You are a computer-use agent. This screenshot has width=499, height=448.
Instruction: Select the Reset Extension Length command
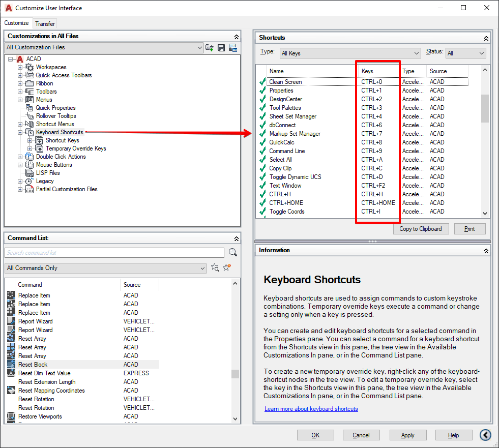[x=82, y=382]
